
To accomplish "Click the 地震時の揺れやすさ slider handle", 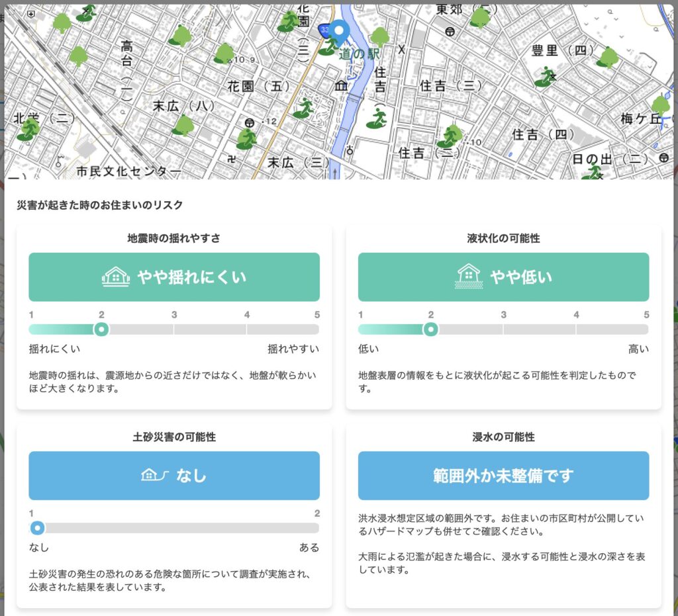I will pyautogui.click(x=101, y=329).
